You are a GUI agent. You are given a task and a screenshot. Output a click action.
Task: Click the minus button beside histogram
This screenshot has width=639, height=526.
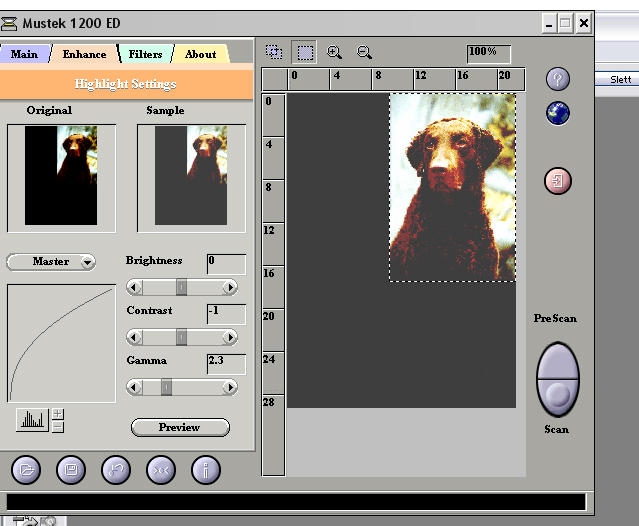pos(58,427)
